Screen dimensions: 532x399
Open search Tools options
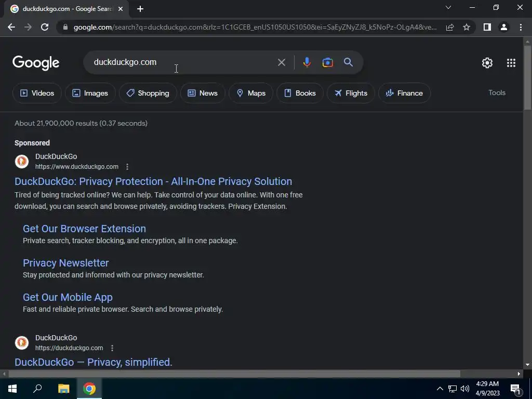[497, 92]
